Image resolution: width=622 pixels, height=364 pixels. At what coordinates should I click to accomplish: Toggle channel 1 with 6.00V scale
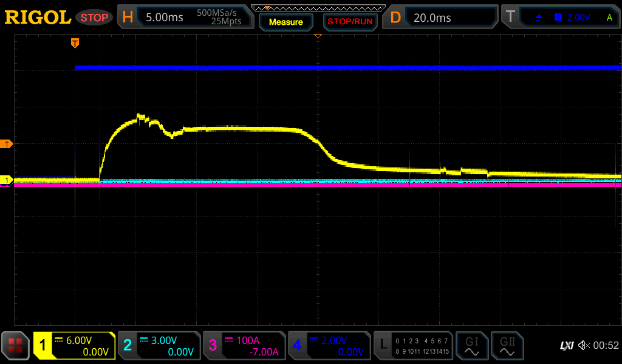(74, 346)
